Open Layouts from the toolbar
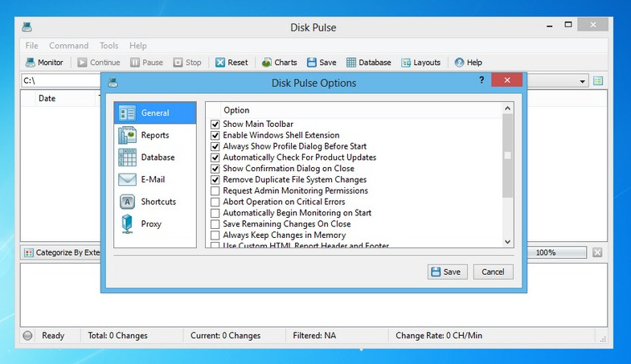631x364 pixels. [x=421, y=63]
